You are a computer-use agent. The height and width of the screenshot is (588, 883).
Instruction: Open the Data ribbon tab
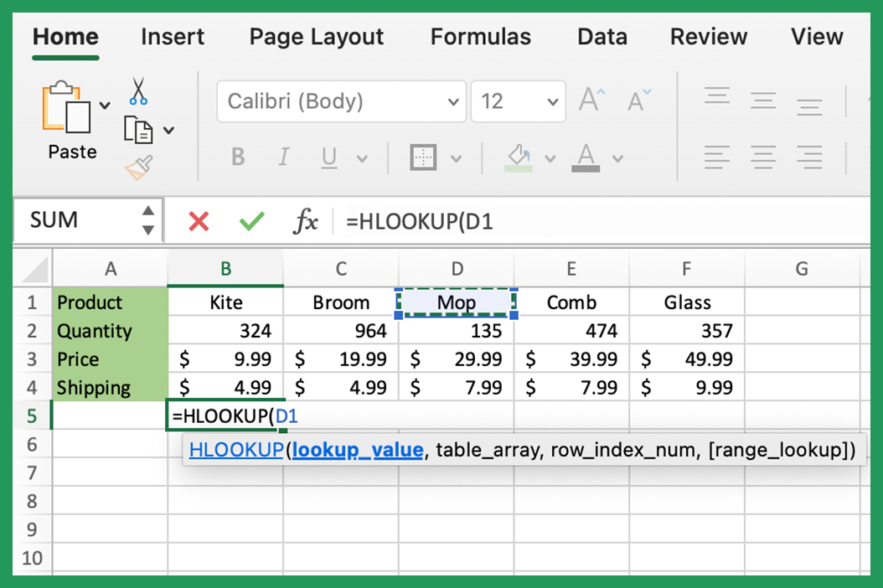[x=602, y=37]
